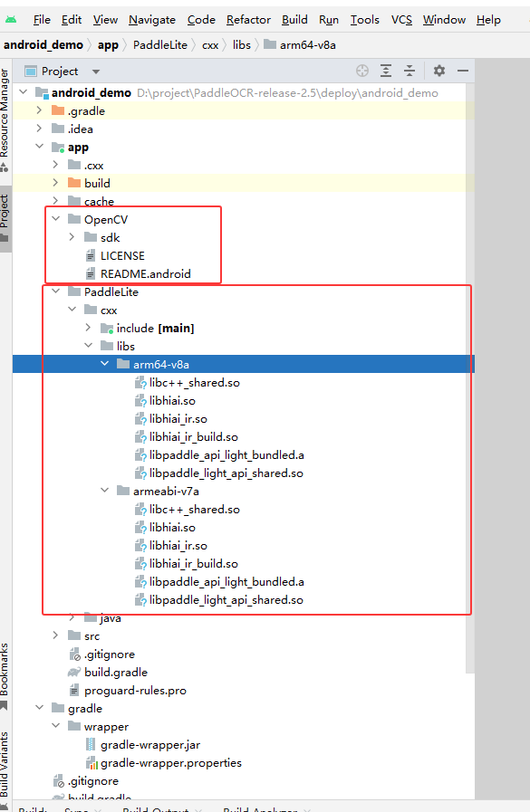Open the Navigate menu
Viewport: 530px width, 812px height.
point(152,20)
